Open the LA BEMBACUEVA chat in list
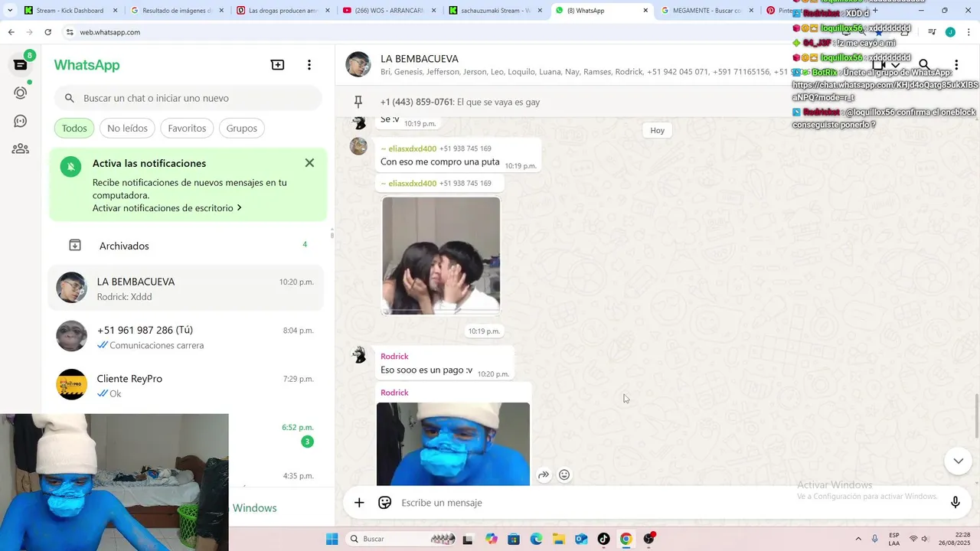The image size is (980, 551). click(188, 289)
